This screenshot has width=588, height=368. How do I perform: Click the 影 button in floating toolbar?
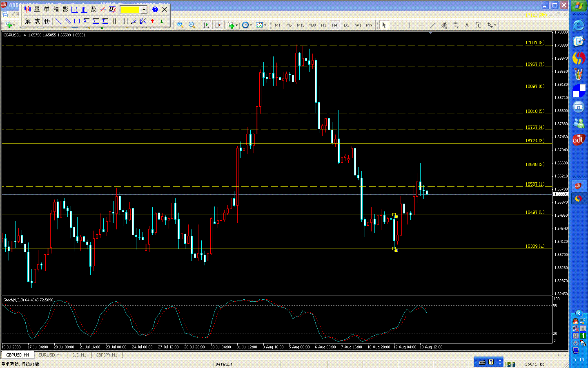[x=65, y=9]
